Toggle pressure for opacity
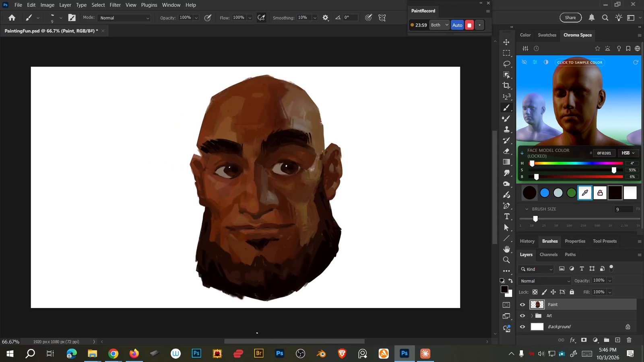The image size is (644, 362). click(x=208, y=18)
